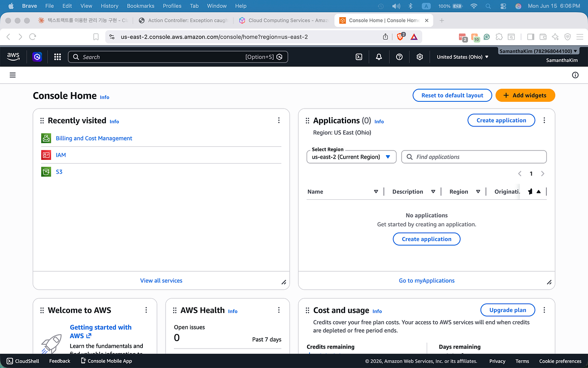The height and width of the screenshot is (368, 588).
Task: Open the File menu in the menu bar
Action: (50, 6)
